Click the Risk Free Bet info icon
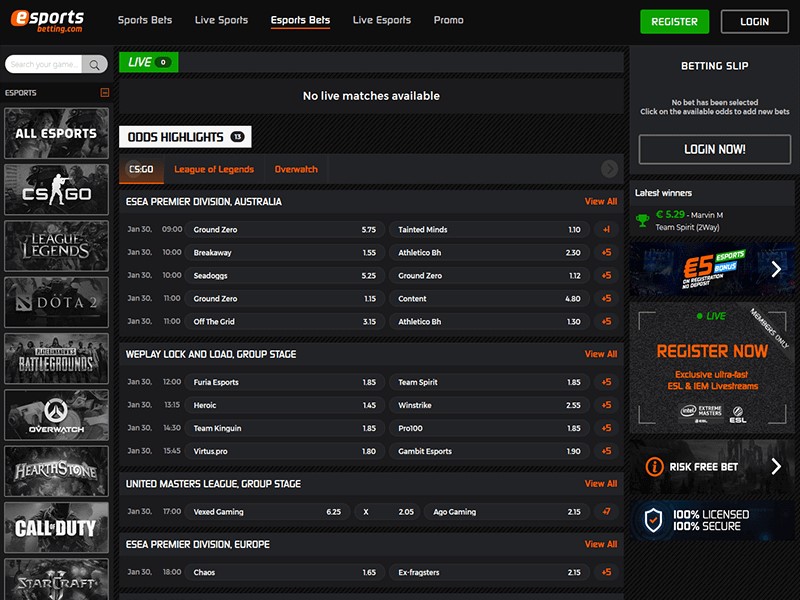 tap(654, 467)
